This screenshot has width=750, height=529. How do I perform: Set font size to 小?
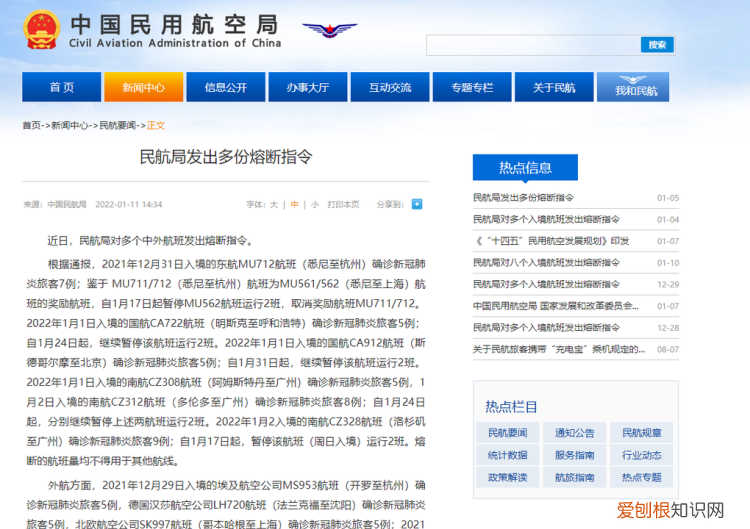pos(315,205)
